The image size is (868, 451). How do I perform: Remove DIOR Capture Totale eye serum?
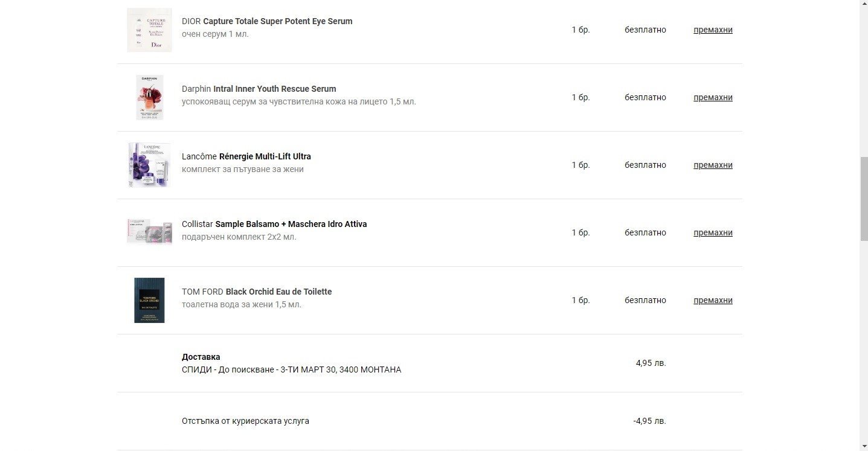(x=713, y=30)
